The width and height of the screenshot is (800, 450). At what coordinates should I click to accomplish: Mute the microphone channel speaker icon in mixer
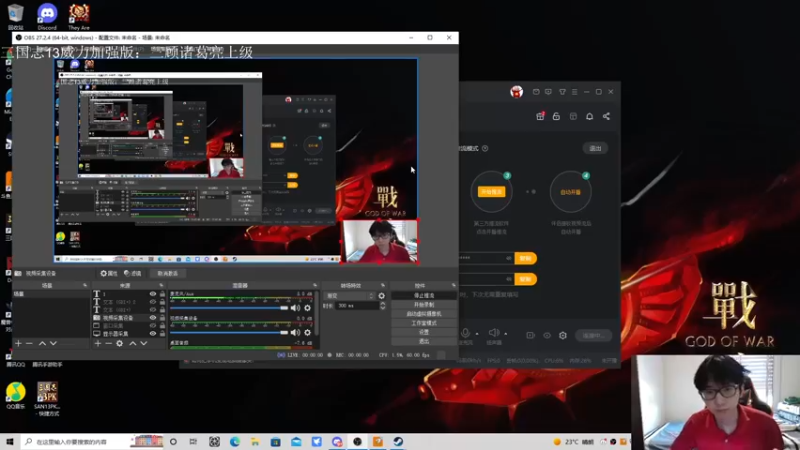pyautogui.click(x=295, y=308)
